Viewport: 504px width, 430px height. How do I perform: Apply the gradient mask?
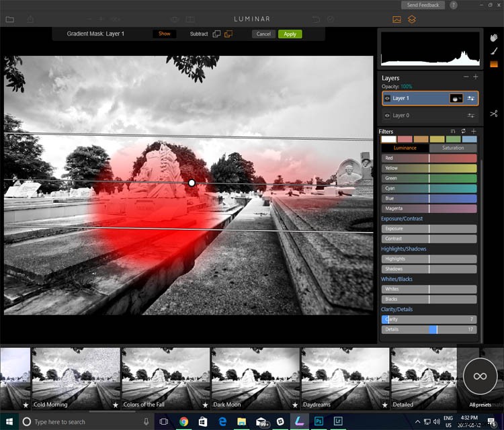coord(290,34)
